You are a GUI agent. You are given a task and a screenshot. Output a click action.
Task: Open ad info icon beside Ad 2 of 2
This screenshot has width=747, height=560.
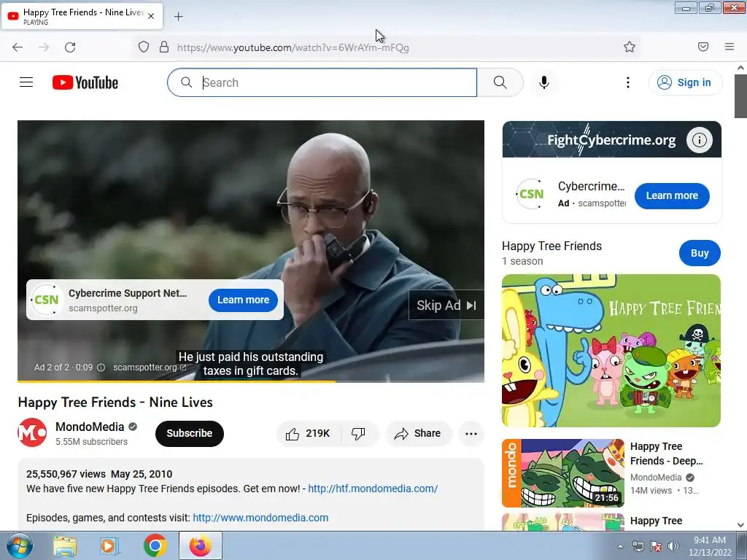tap(101, 367)
